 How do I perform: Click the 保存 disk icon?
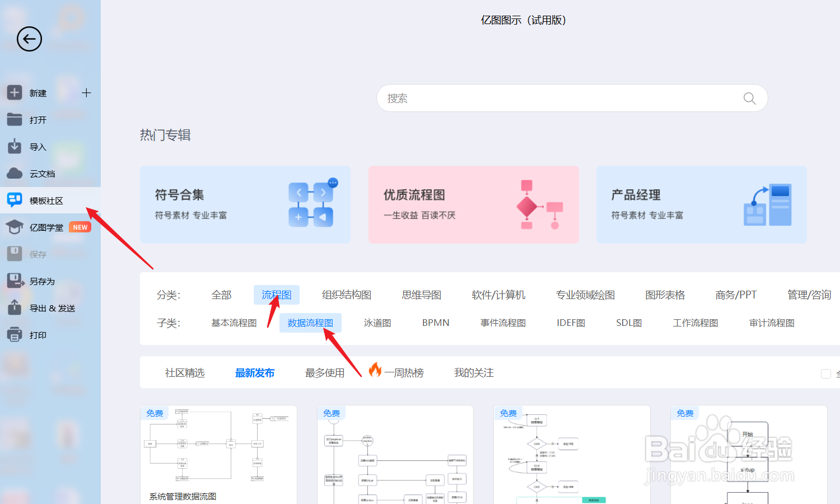point(15,254)
